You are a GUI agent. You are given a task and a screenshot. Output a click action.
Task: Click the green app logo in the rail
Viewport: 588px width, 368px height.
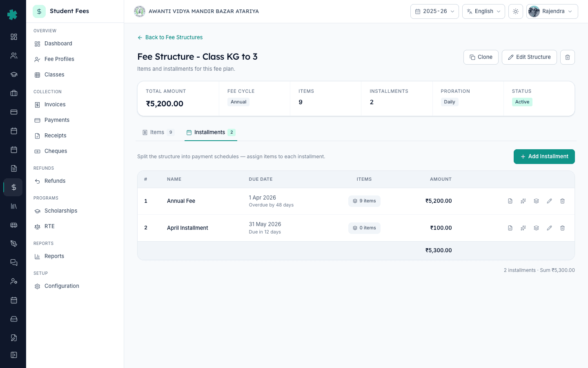pos(13,15)
